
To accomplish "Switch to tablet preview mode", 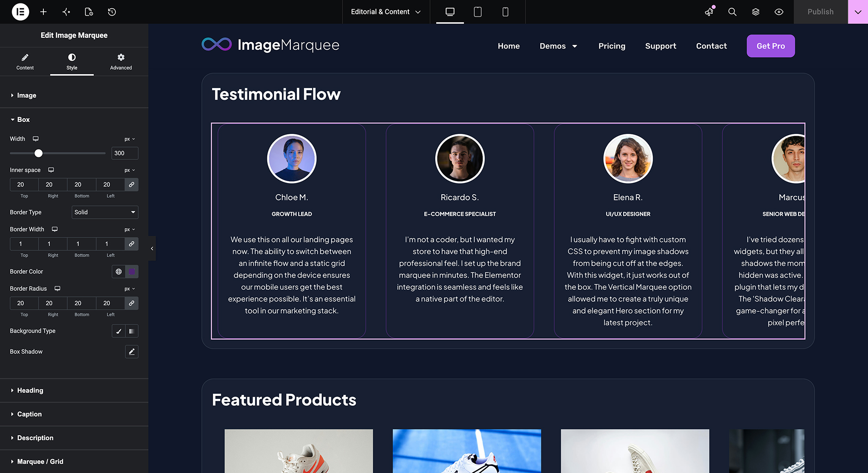I will coord(477,12).
